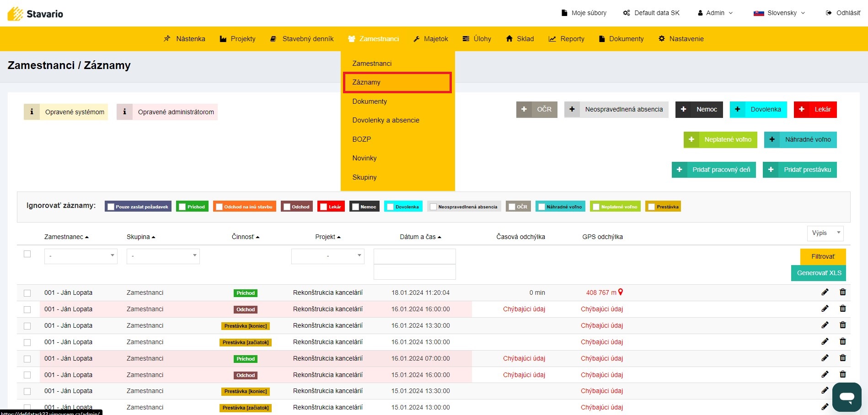The width and height of the screenshot is (868, 415).
Task: Click Generovať XLS button
Action: coord(819,273)
